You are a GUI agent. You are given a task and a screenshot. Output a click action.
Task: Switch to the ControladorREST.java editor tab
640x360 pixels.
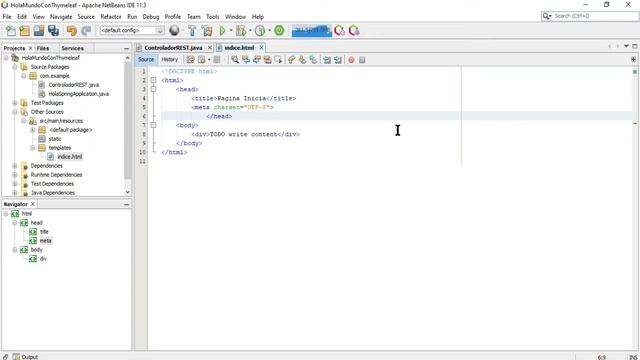173,48
